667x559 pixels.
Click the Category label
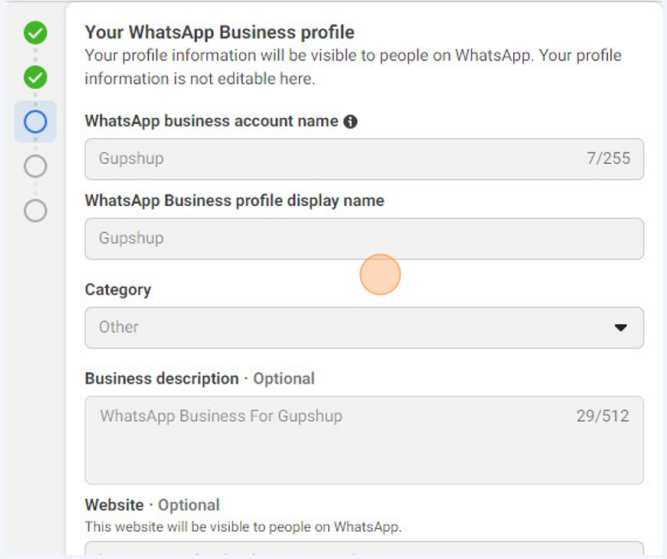click(x=118, y=290)
